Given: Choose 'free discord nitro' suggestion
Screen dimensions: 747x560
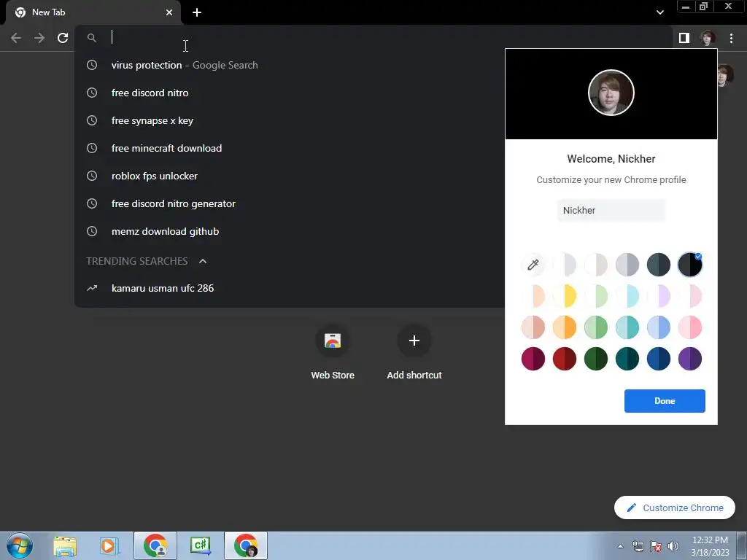Looking at the screenshot, I should coord(290,93).
